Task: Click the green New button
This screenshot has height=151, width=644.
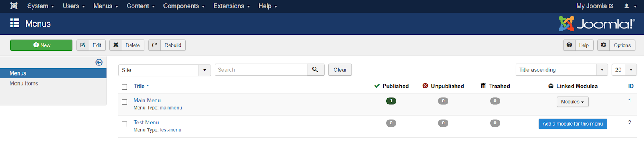Action: coord(41,45)
